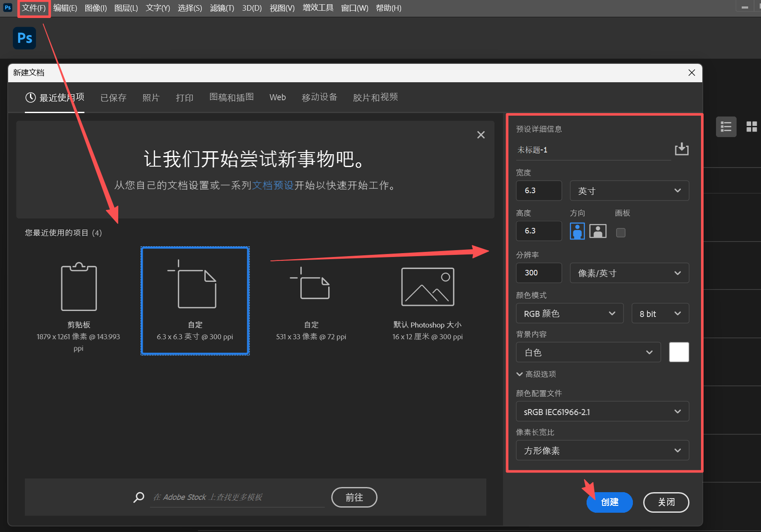Click the save preset download icon

tap(682, 149)
